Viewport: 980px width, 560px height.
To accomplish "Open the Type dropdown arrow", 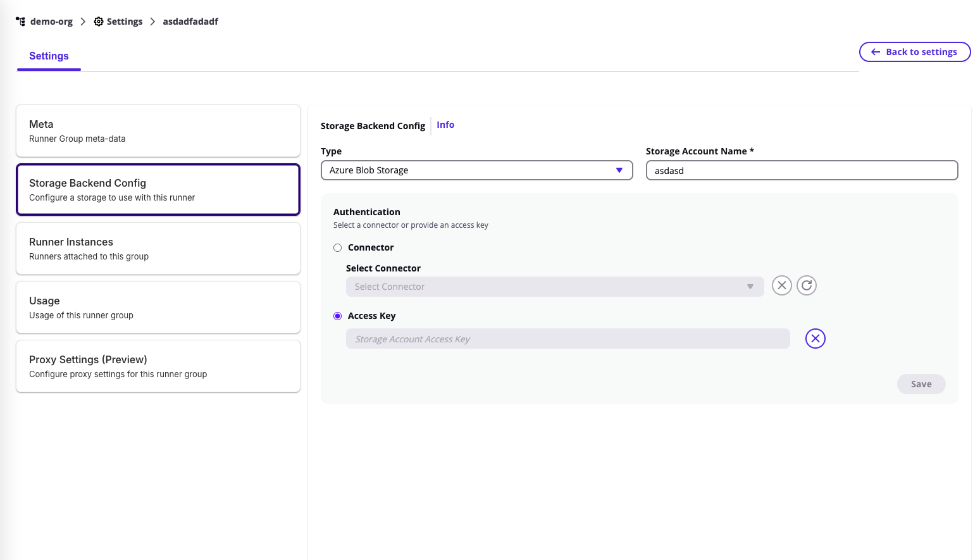I will 619,170.
